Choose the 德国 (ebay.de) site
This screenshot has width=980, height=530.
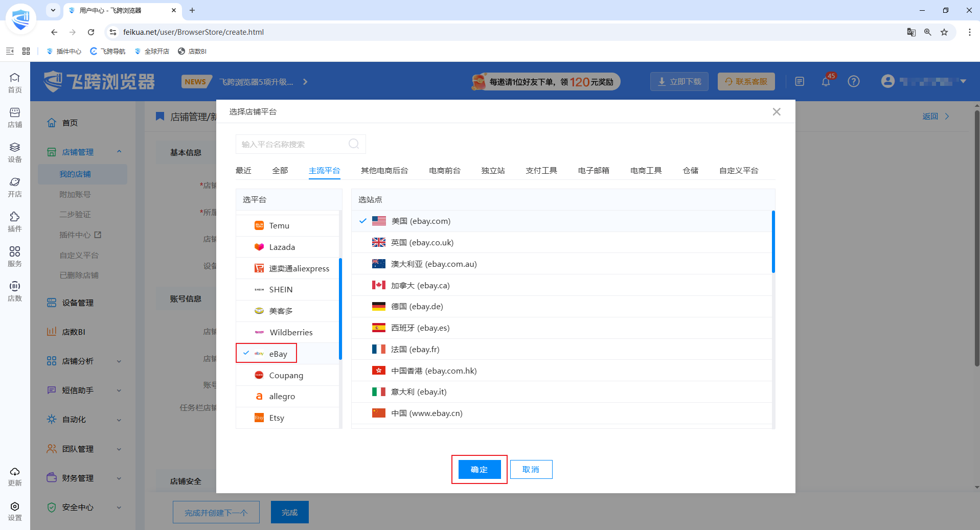point(562,306)
